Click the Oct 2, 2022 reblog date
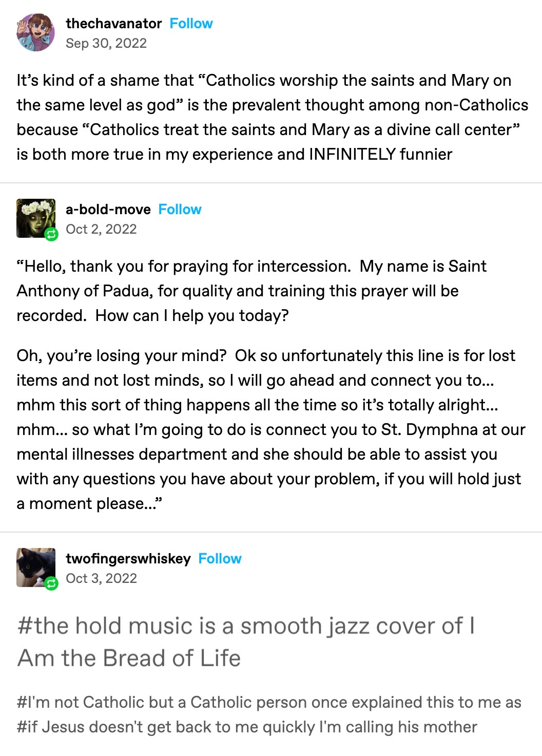 pyautogui.click(x=101, y=229)
